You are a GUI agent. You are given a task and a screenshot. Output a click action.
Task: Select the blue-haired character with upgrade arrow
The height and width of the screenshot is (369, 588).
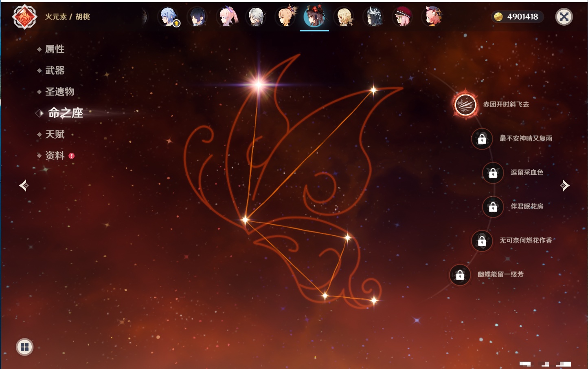click(169, 17)
